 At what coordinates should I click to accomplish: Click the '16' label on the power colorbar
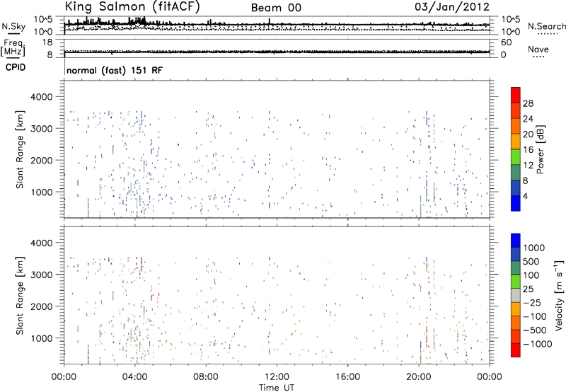click(528, 150)
